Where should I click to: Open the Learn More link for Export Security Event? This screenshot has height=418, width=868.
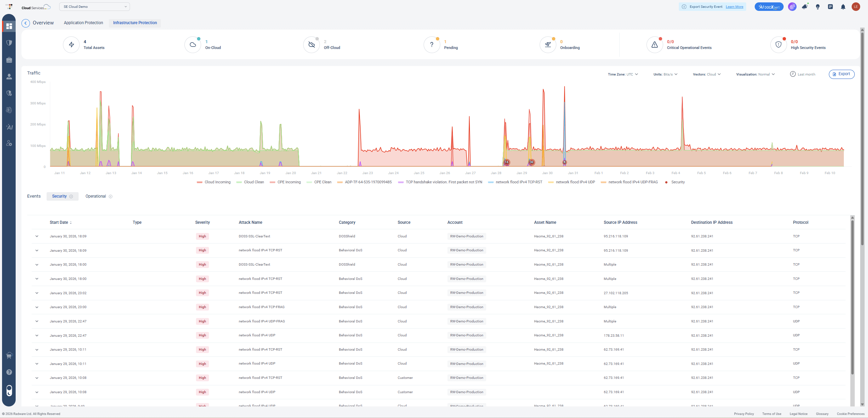734,6
